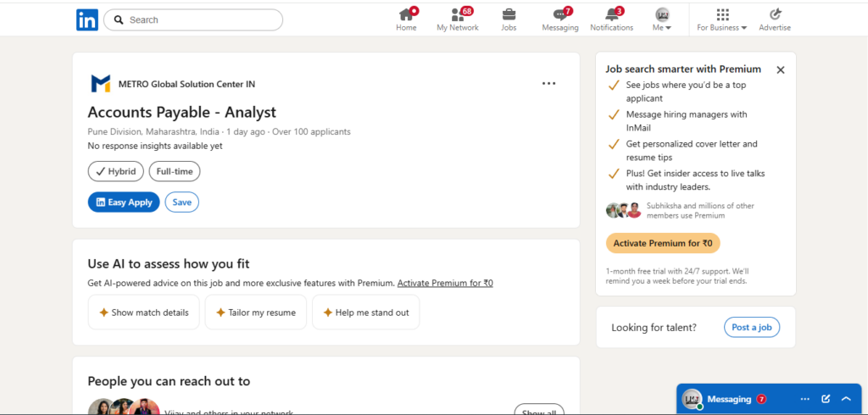Compose new message icon
The image size is (868, 415).
pos(826,399)
